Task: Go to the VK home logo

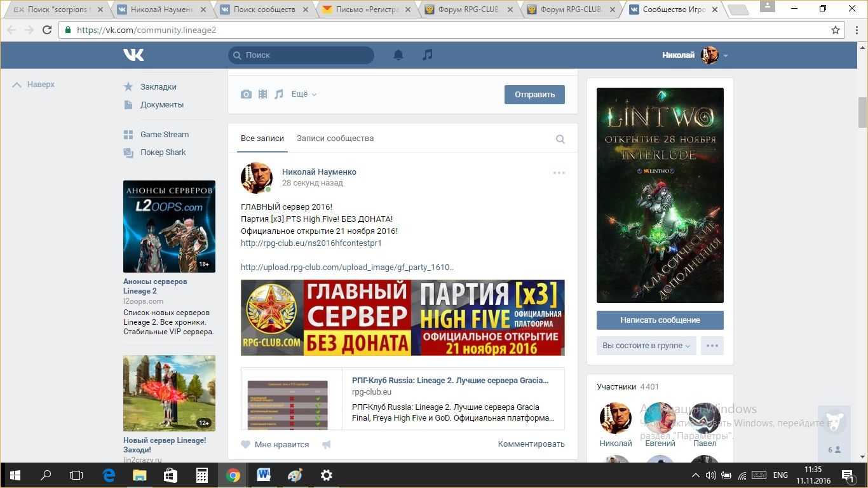Action: 133,55
